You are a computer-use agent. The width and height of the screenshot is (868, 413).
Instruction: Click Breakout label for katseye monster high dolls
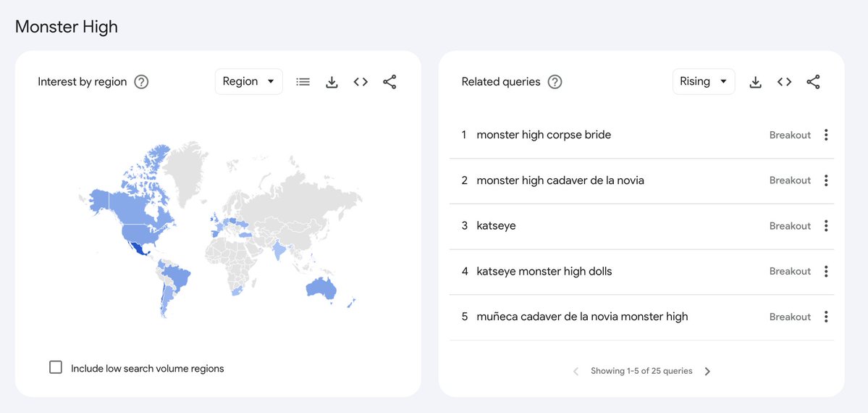pos(790,271)
